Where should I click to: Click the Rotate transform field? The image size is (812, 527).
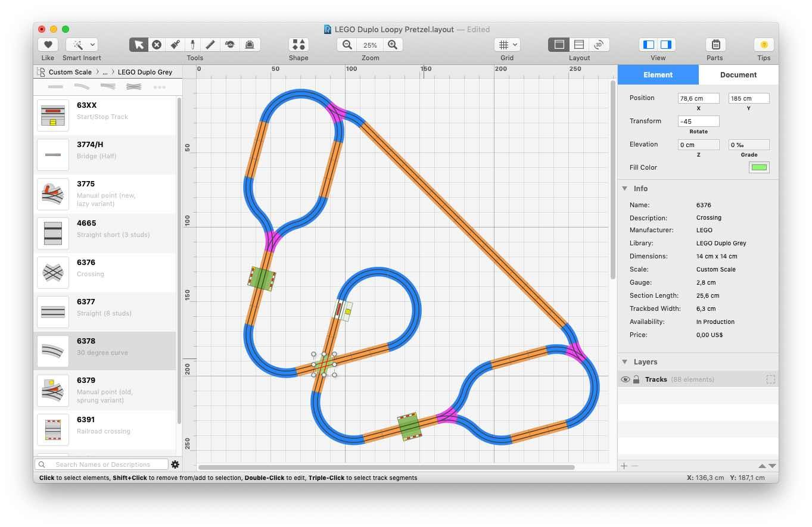click(x=698, y=121)
